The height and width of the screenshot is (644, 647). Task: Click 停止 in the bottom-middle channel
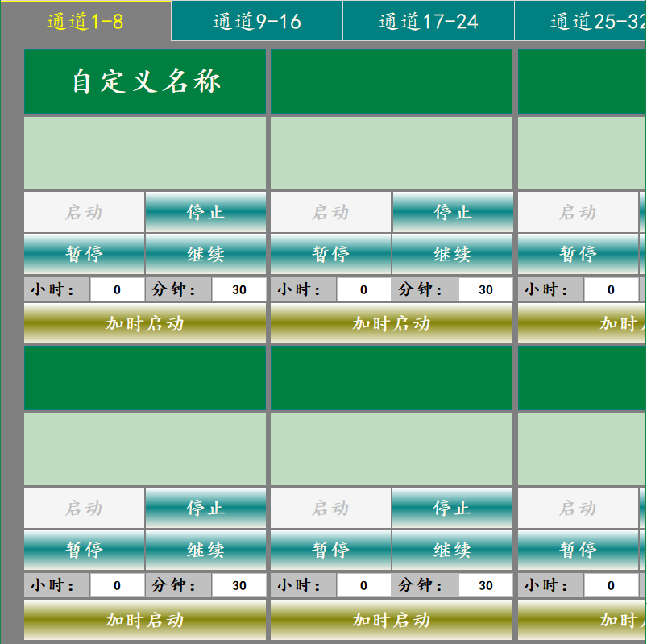point(452,508)
